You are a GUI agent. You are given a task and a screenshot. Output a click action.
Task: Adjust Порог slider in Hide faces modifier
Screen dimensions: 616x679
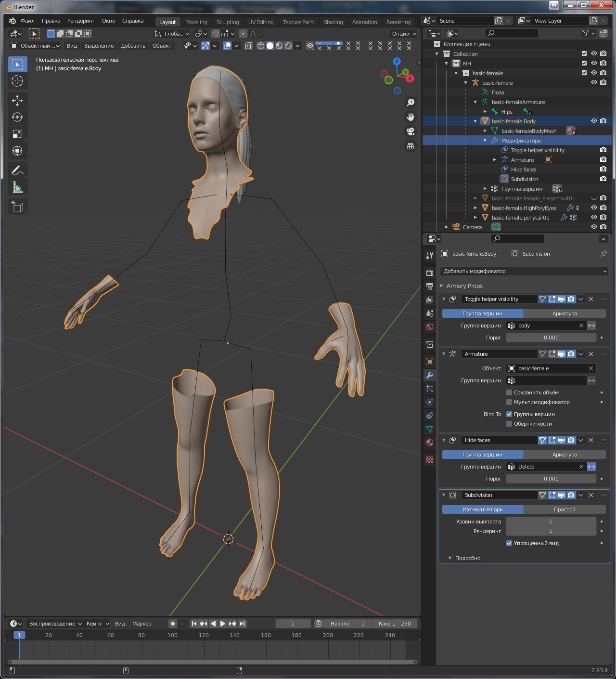click(551, 479)
